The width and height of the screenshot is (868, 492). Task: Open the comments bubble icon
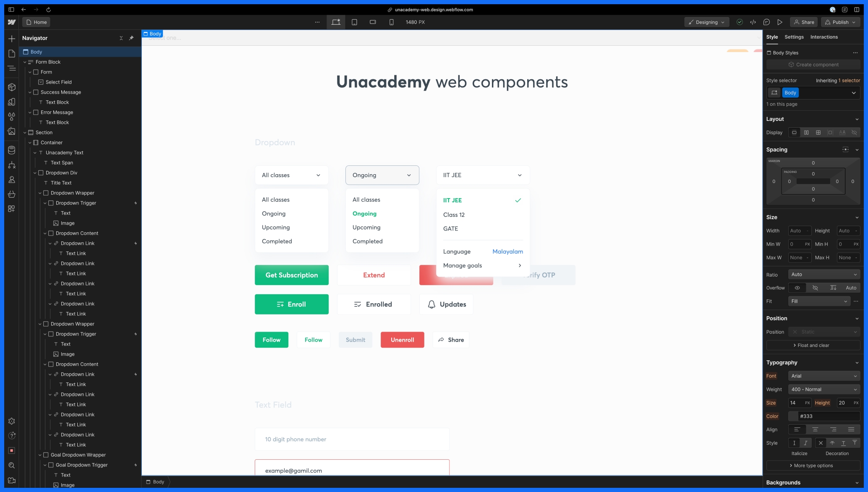click(766, 22)
